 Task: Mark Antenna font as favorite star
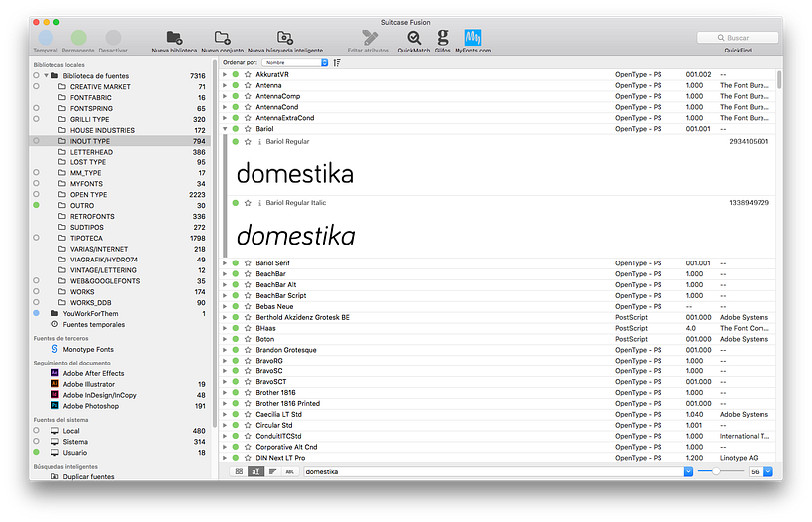click(248, 85)
